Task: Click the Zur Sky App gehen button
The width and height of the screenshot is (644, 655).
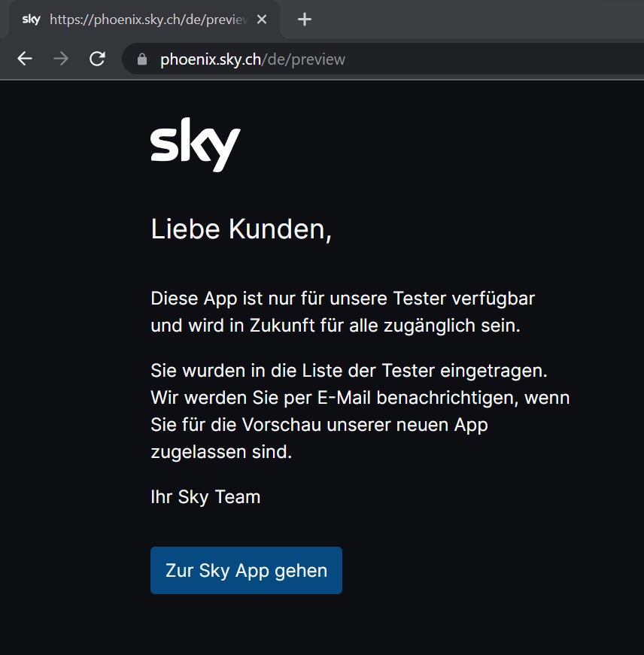Action: 246,570
